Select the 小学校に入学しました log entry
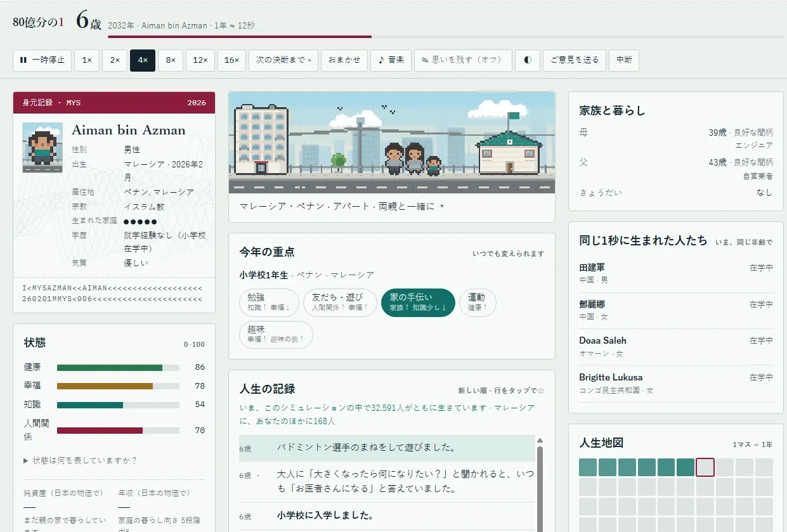 click(x=387, y=516)
